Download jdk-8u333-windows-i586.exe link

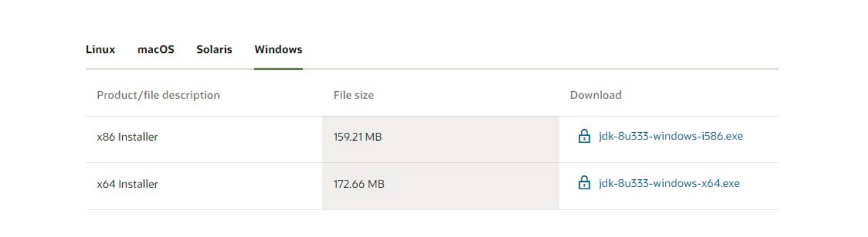click(671, 136)
